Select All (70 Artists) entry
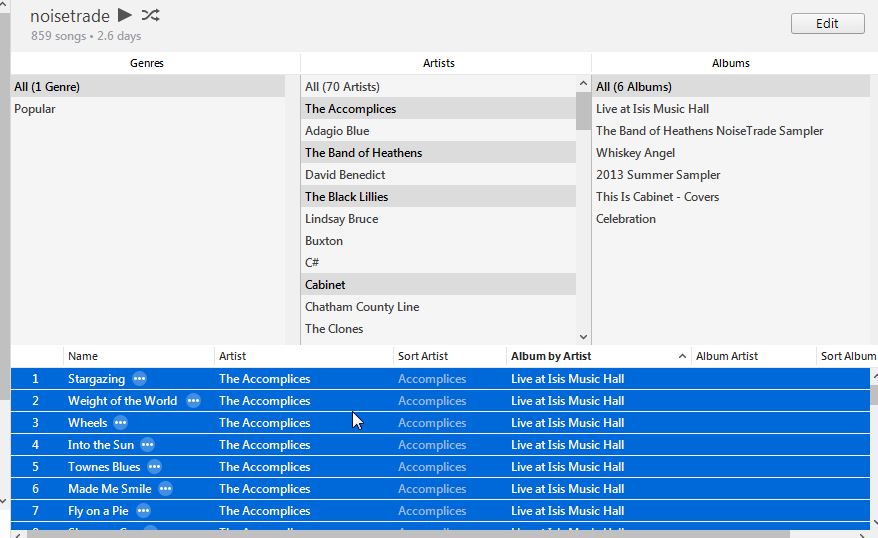The image size is (878, 538). 438,87
